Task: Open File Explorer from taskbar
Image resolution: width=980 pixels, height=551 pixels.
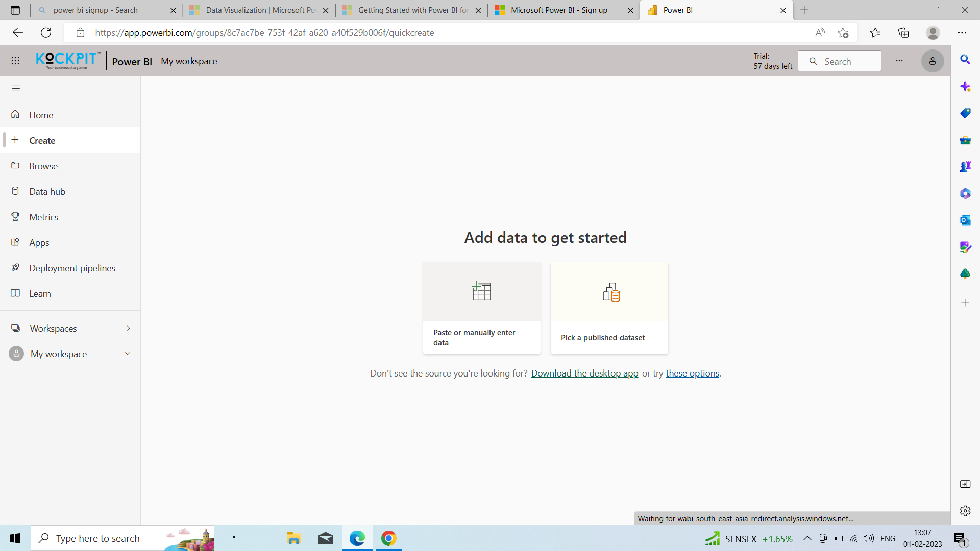Action: point(293,538)
